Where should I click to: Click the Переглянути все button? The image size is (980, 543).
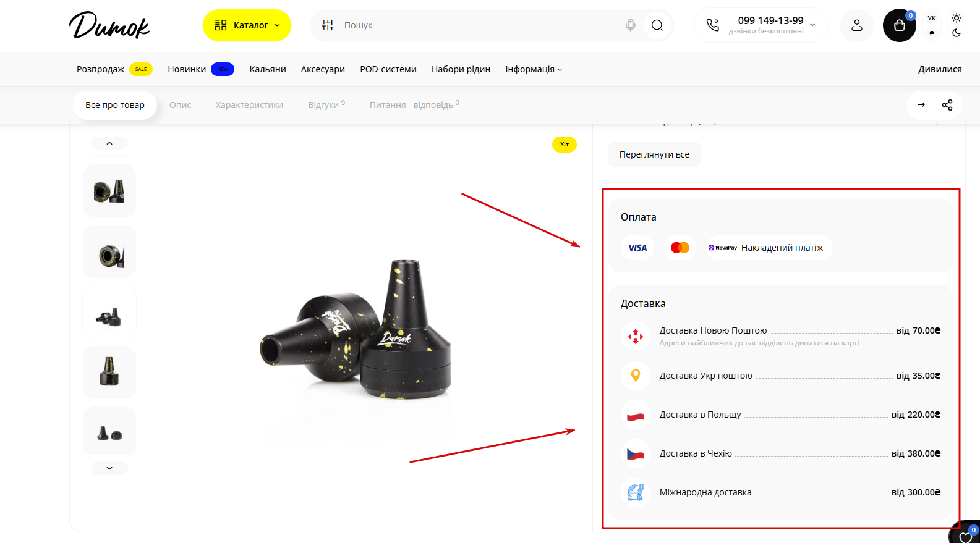click(654, 154)
